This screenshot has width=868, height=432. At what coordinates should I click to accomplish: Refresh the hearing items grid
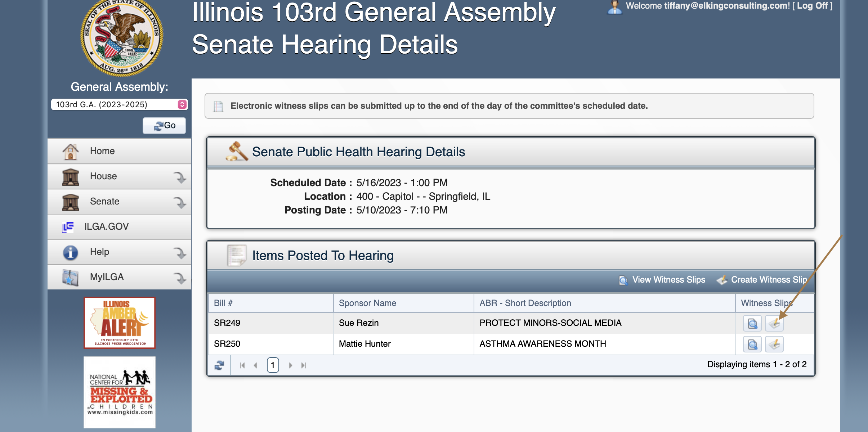click(219, 365)
